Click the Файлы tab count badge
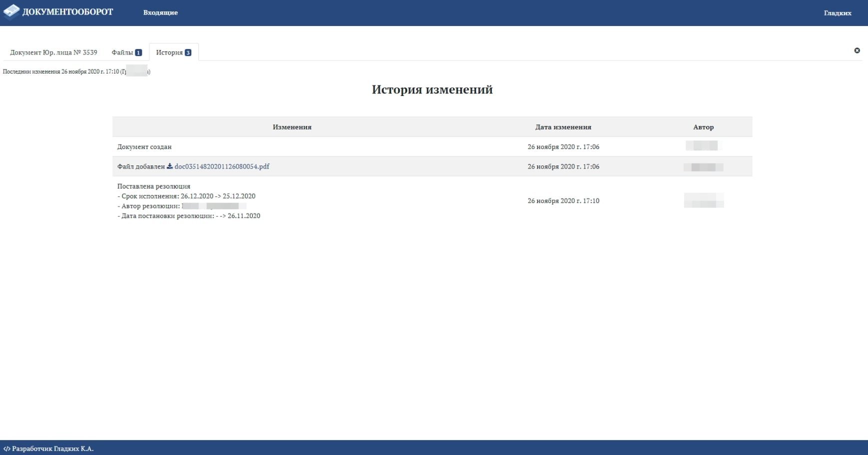This screenshot has width=868, height=455. point(138,52)
